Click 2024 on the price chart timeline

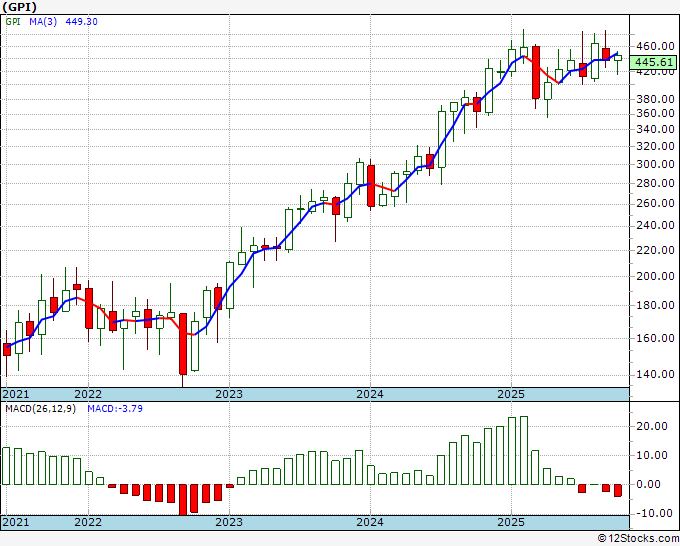(370, 394)
